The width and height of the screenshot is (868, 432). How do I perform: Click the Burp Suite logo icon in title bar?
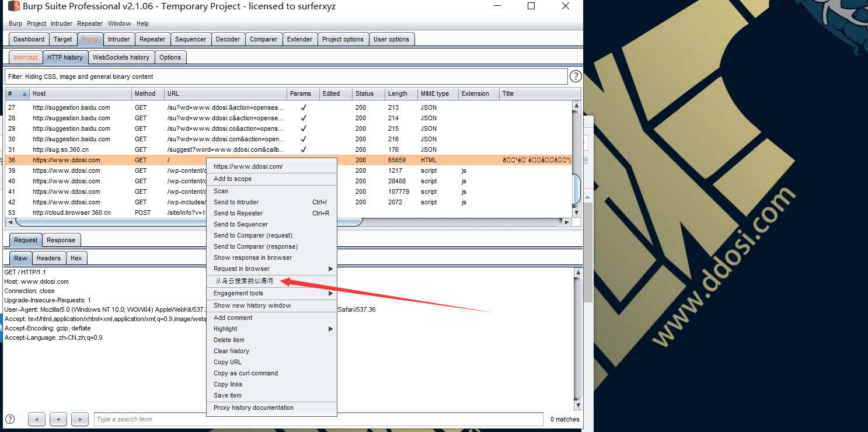[x=13, y=6]
